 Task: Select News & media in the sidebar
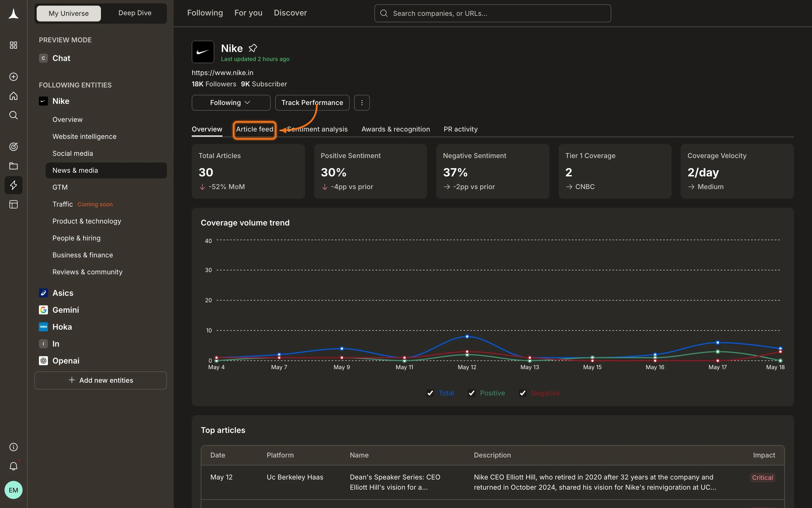tap(106, 170)
